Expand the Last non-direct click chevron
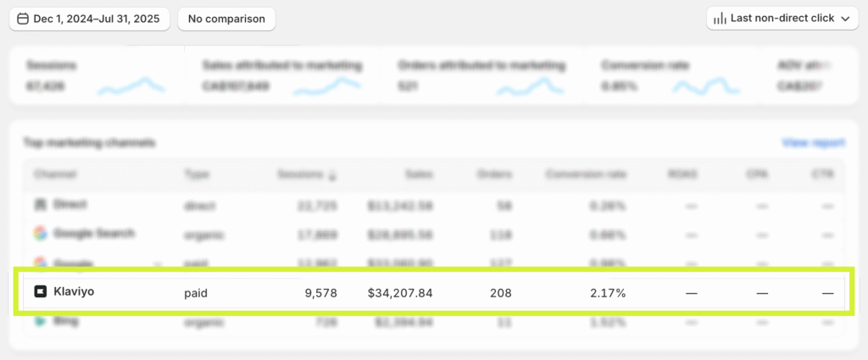 click(845, 19)
